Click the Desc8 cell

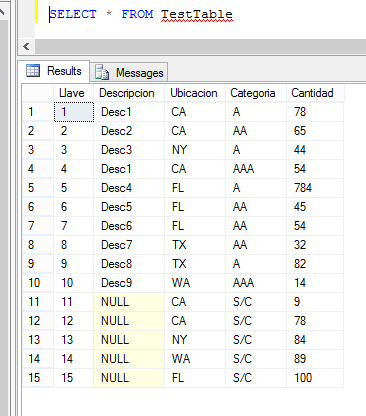click(129, 264)
